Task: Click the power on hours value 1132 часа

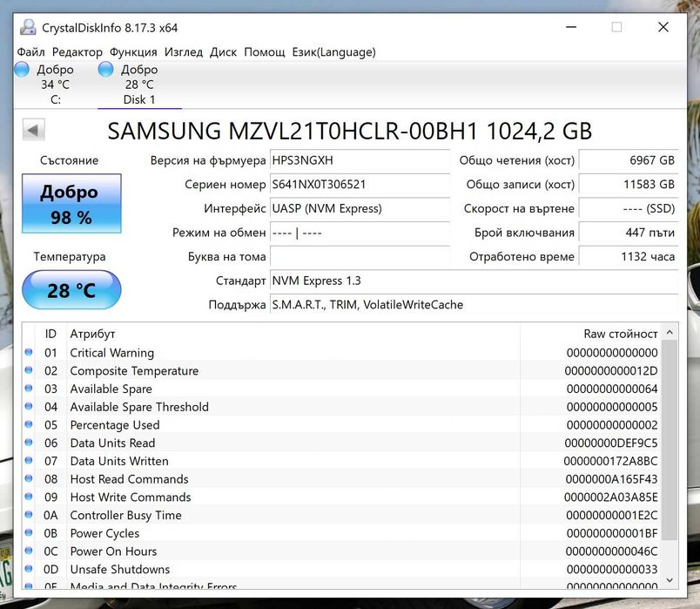Action: point(629,257)
